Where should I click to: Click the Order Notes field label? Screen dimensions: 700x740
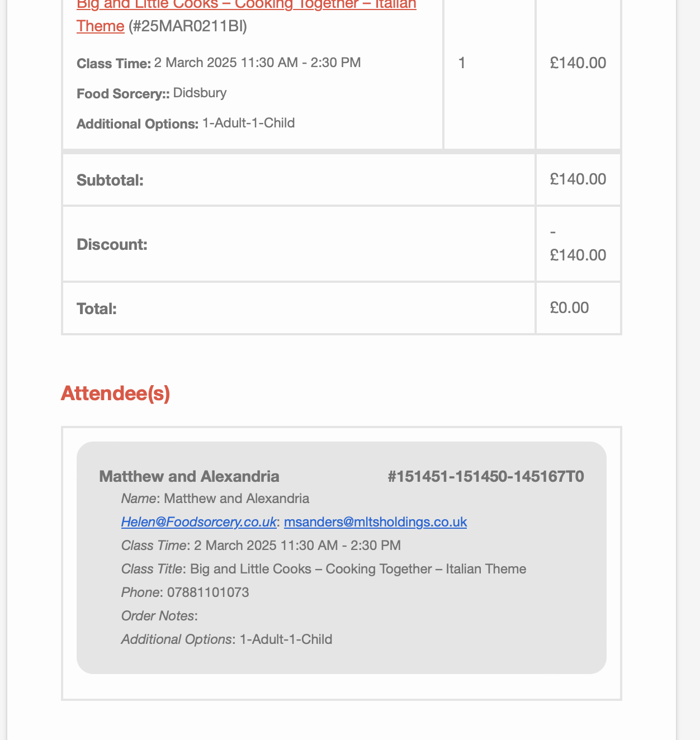pos(158,616)
